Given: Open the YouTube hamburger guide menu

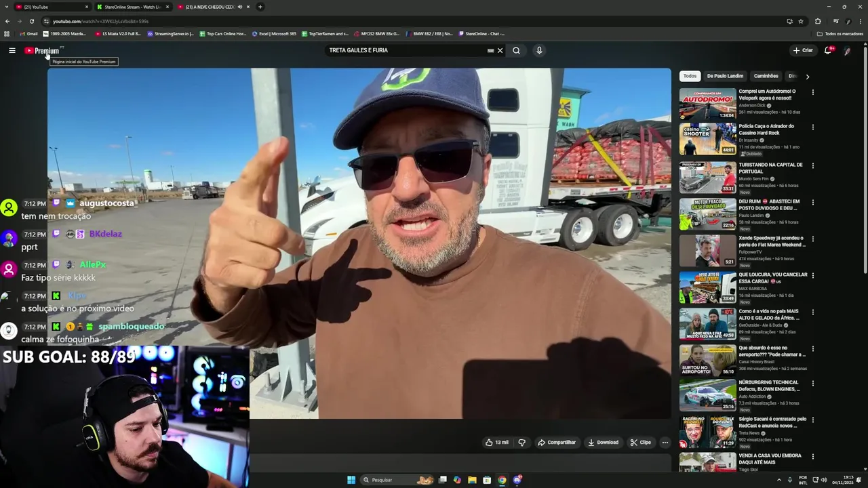Looking at the screenshot, I should 12,50.
